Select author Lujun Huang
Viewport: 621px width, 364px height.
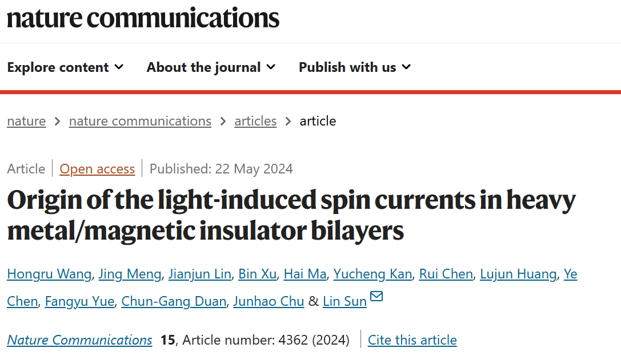click(518, 274)
